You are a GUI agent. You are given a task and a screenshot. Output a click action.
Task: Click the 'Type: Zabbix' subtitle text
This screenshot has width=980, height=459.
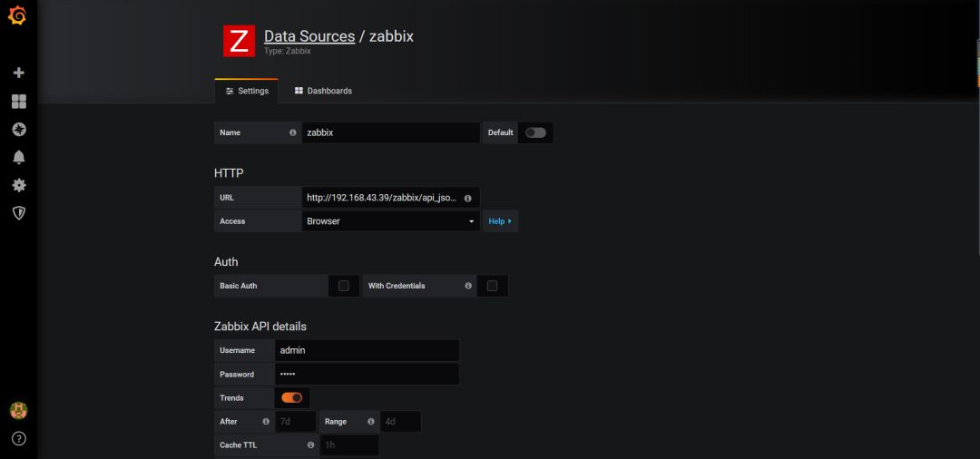tap(288, 51)
